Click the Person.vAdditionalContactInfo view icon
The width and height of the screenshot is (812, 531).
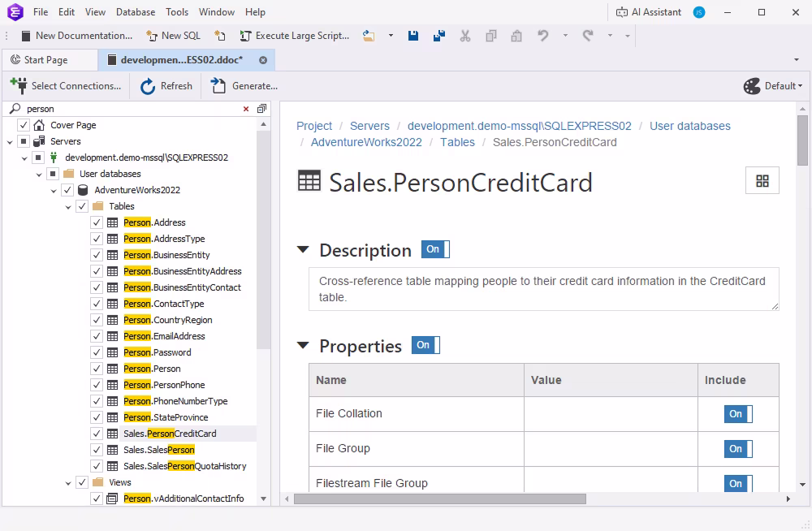[112, 499]
